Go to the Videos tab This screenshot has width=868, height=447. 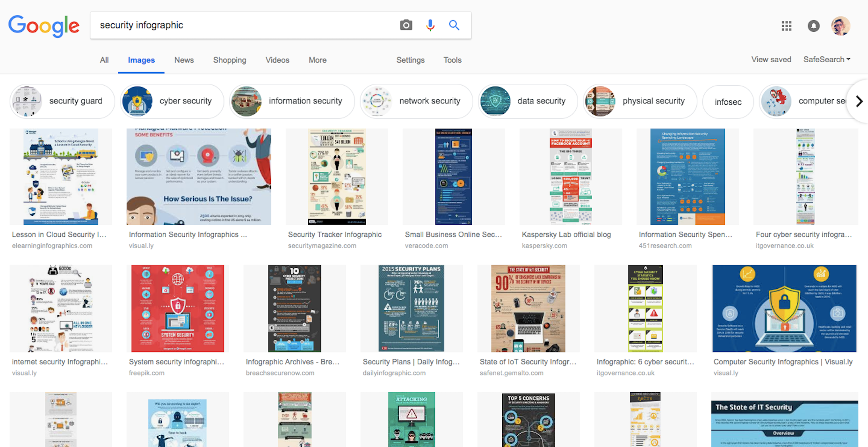tap(277, 60)
